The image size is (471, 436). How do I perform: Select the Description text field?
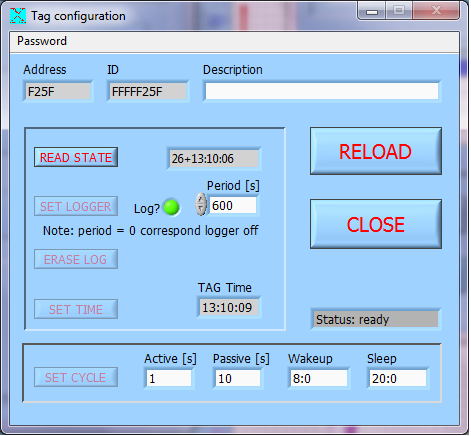(x=322, y=91)
